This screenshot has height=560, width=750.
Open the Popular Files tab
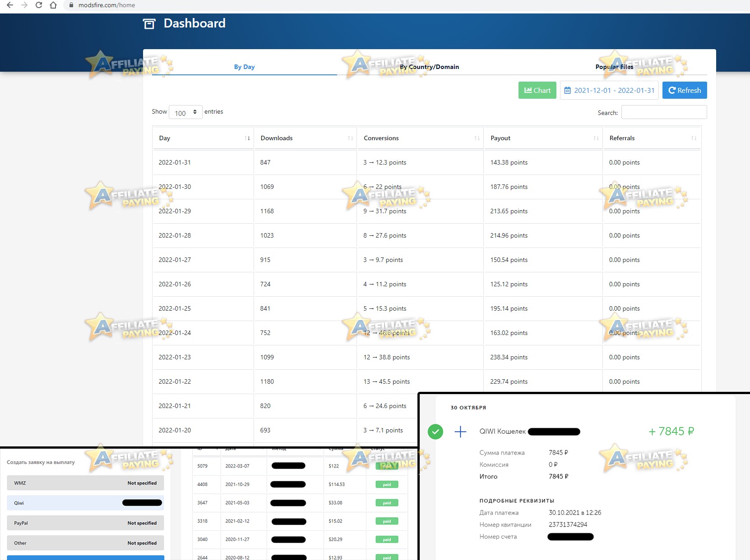[614, 67]
